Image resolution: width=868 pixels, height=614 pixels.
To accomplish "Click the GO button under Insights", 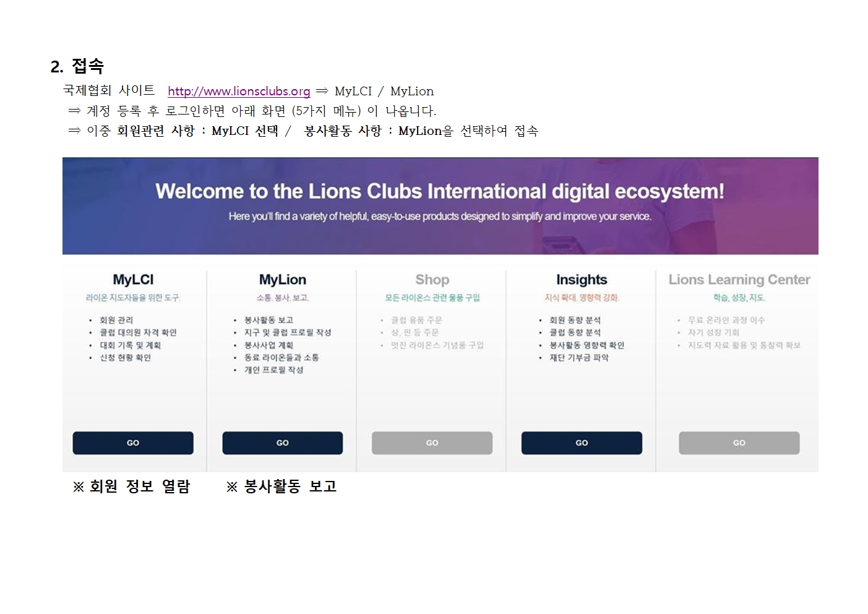I will (x=582, y=443).
